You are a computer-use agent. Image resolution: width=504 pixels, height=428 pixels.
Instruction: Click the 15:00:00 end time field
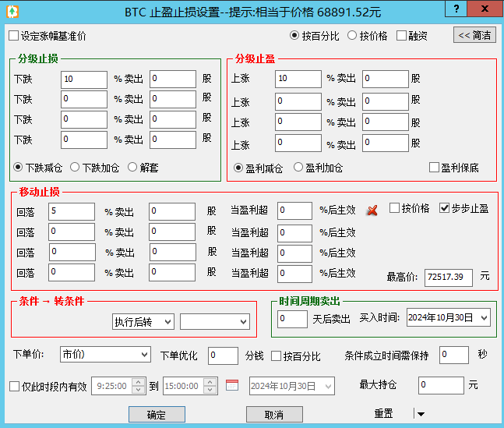[x=184, y=386]
